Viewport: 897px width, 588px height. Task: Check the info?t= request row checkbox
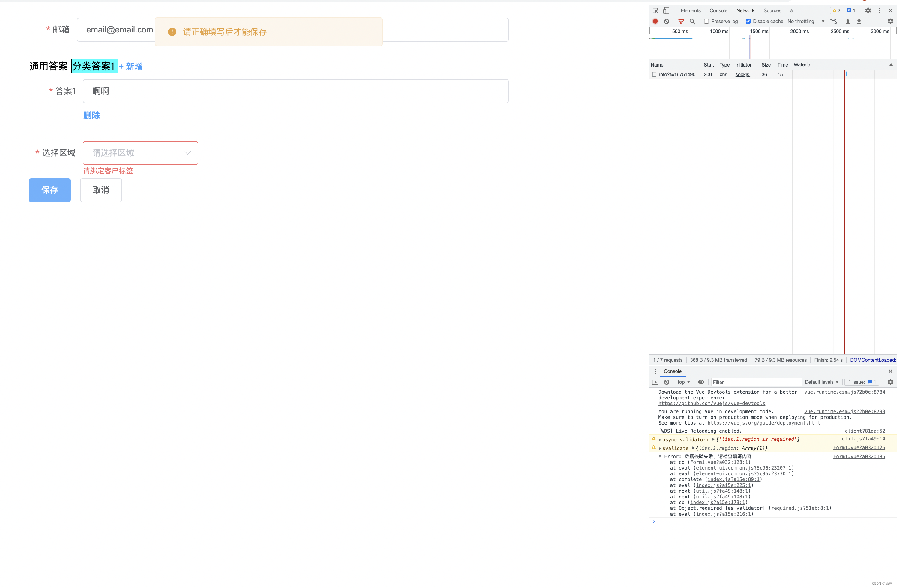[654, 75]
